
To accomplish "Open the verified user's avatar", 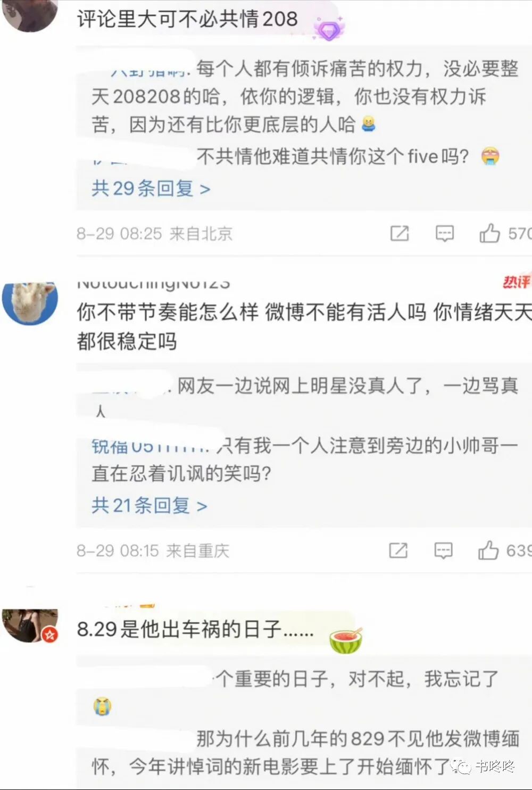I will [30, 626].
